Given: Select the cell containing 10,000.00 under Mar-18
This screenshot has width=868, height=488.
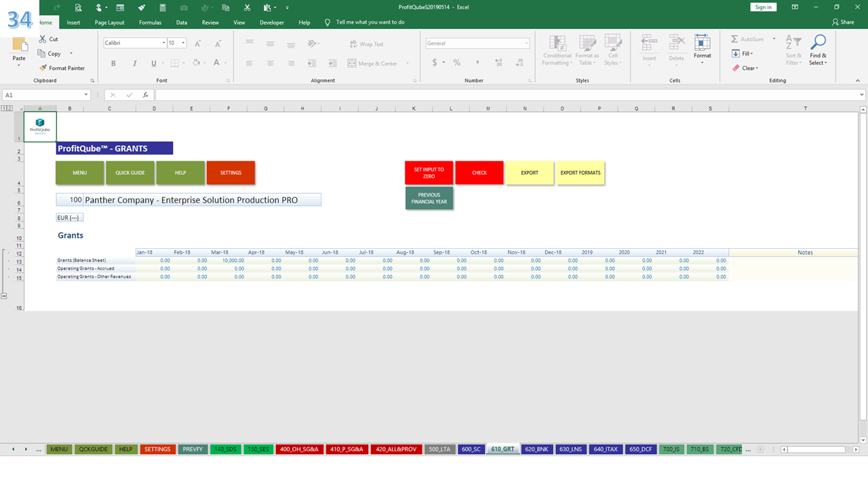Looking at the screenshot, I should pos(229,260).
